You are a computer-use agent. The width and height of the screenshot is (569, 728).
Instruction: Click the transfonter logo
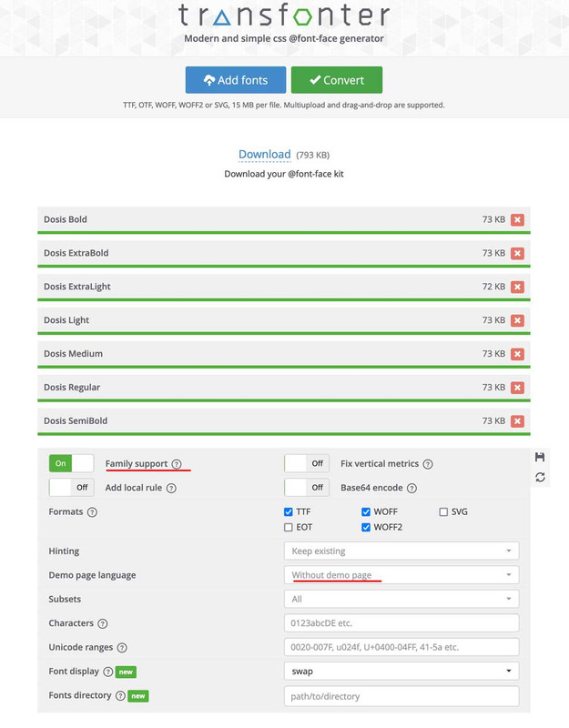[284, 15]
